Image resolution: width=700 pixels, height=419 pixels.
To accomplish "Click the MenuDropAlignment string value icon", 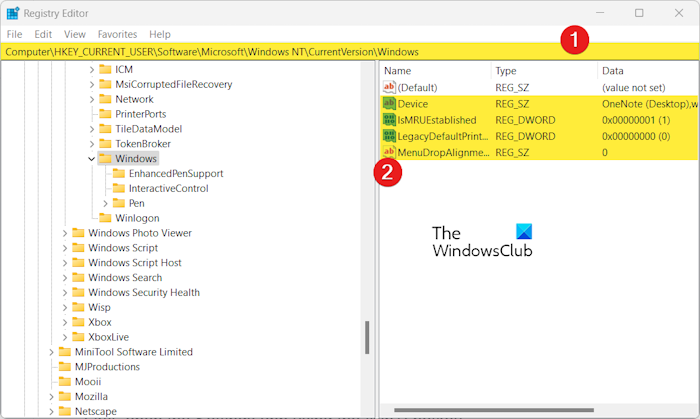I will [389, 152].
